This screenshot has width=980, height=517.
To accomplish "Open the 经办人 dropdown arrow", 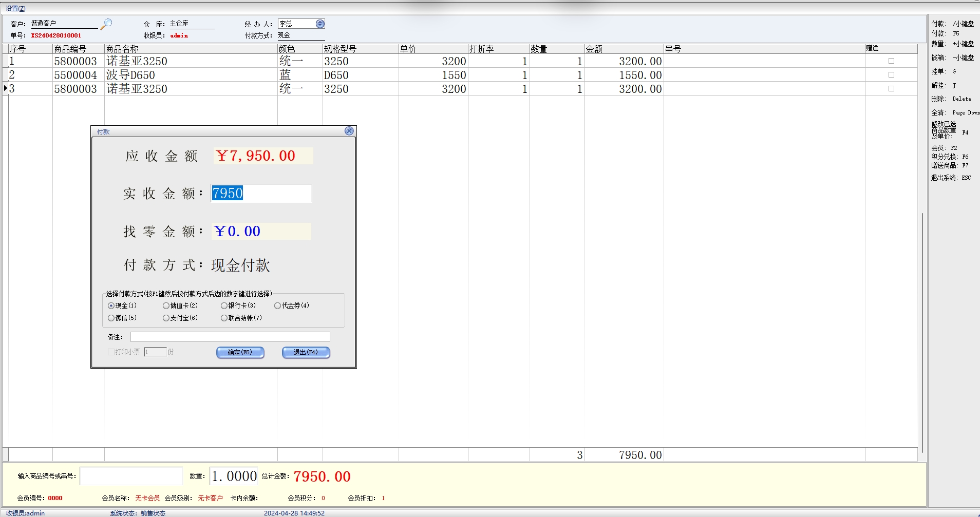I will [320, 24].
